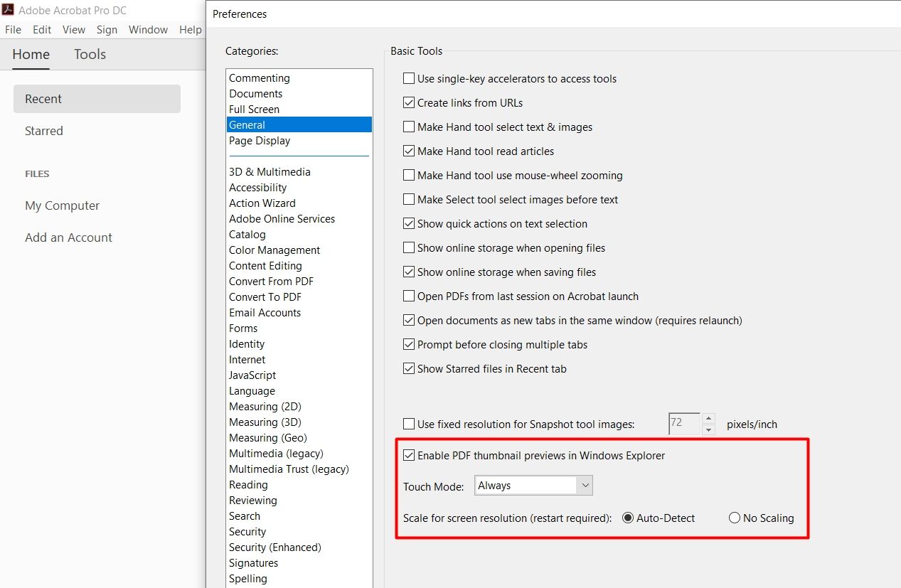Image resolution: width=901 pixels, height=588 pixels.
Task: Select Recent in the sidebar
Action: pos(97,99)
